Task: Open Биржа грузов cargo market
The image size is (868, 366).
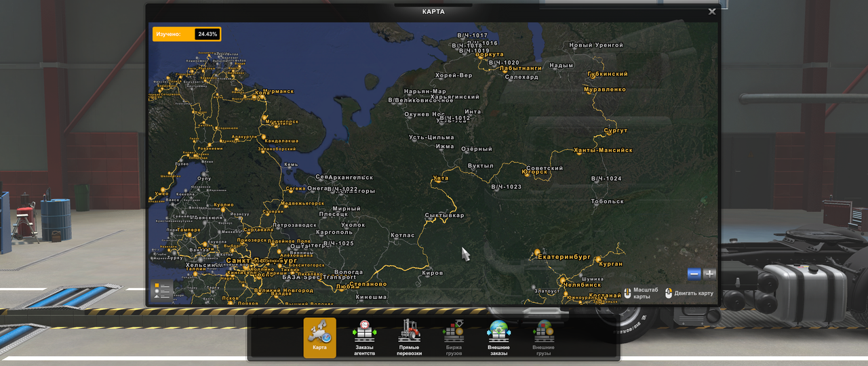Action: point(453,338)
